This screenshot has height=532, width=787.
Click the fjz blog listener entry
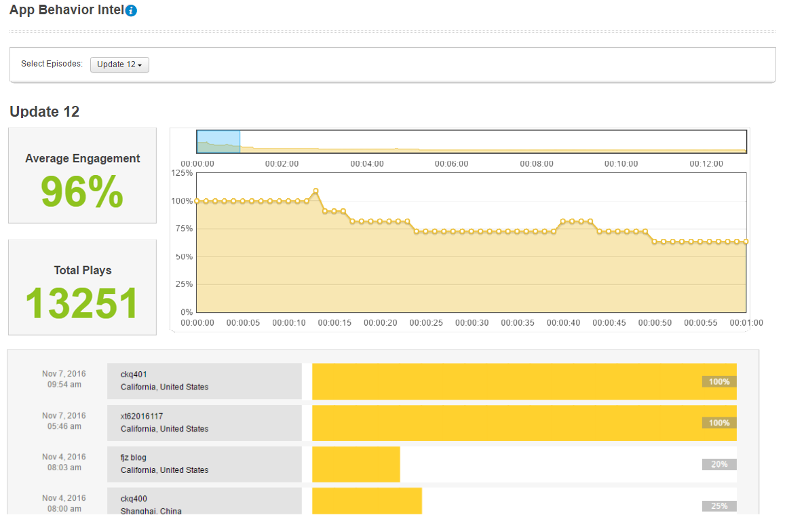pyautogui.click(x=204, y=464)
